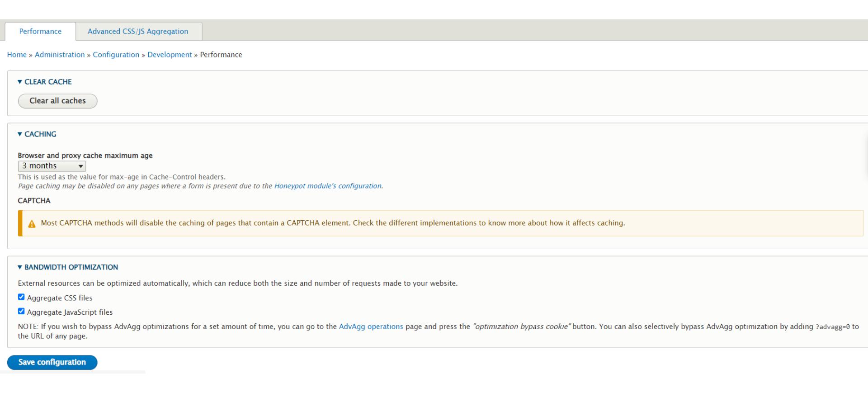Screen dimensions: 868x393
Task: Click the max-age Cache-Control description text
Action: (122, 177)
